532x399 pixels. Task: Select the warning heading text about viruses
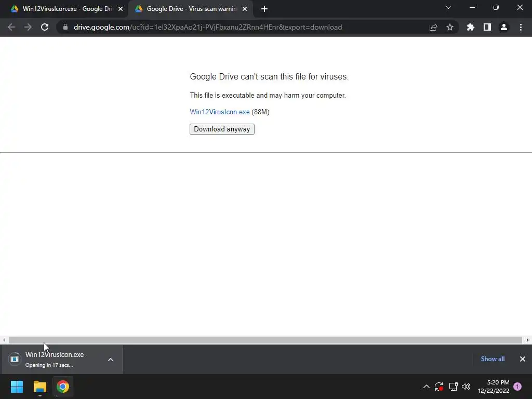[269, 77]
